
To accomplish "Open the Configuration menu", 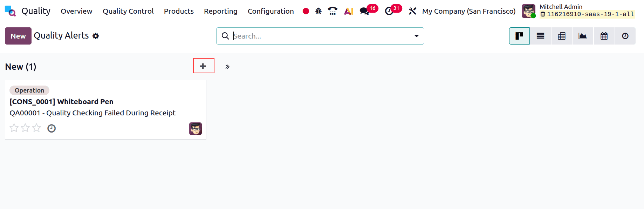I will click(271, 11).
